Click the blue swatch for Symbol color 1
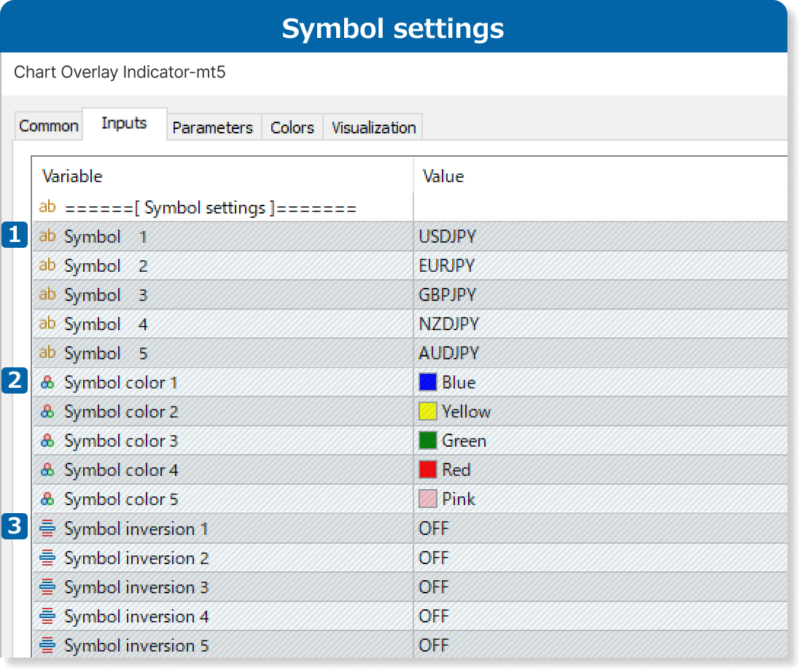The height and width of the screenshot is (672, 802). [427, 382]
